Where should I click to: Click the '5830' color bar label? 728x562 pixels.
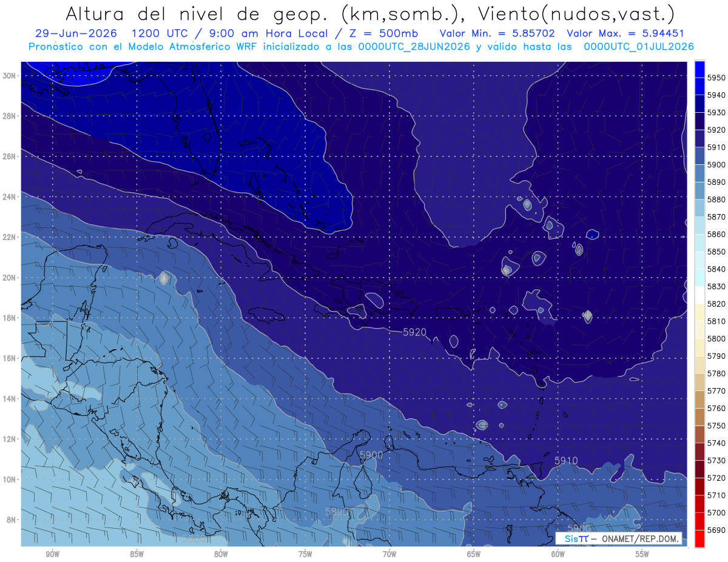coord(716,286)
